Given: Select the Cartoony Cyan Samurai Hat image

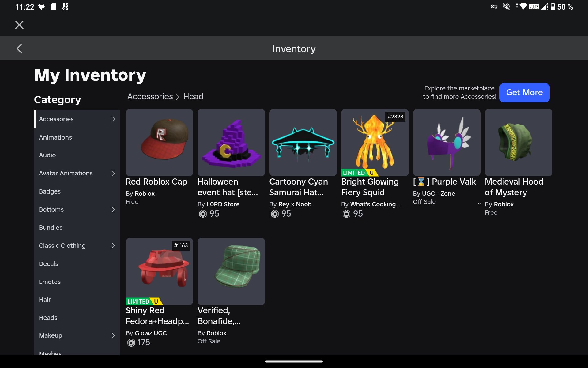Looking at the screenshot, I should 303,143.
